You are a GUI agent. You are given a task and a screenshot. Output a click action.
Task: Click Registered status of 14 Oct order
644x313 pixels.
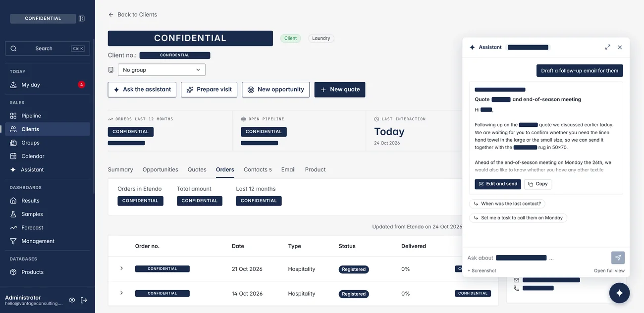click(354, 294)
